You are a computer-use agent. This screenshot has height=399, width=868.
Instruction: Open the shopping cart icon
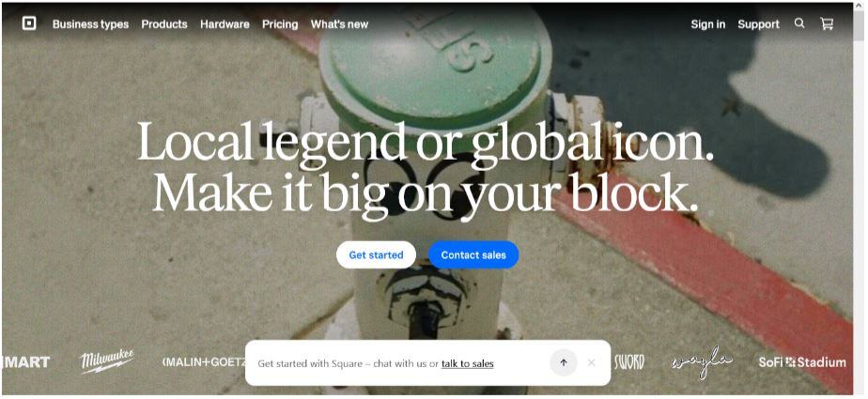pos(827,23)
